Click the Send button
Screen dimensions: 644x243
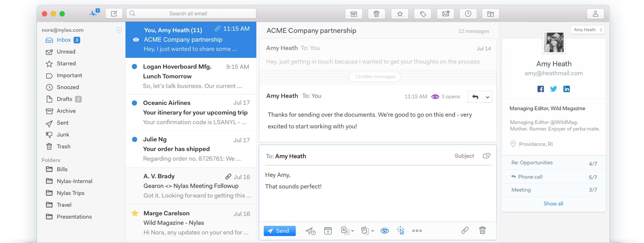point(280,231)
